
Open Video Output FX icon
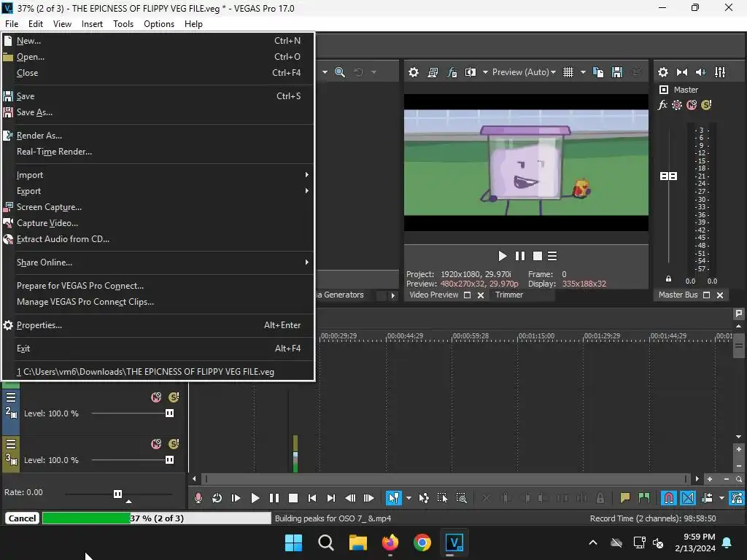[x=452, y=72]
